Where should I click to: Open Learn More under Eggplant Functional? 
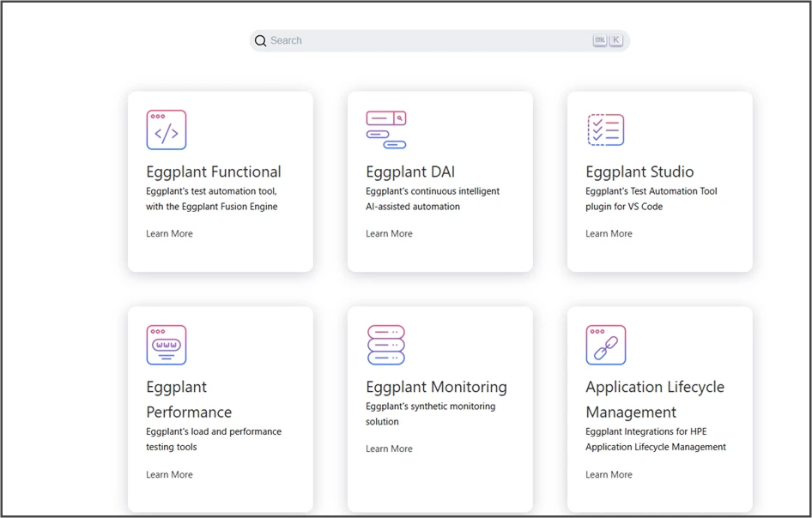coord(169,233)
